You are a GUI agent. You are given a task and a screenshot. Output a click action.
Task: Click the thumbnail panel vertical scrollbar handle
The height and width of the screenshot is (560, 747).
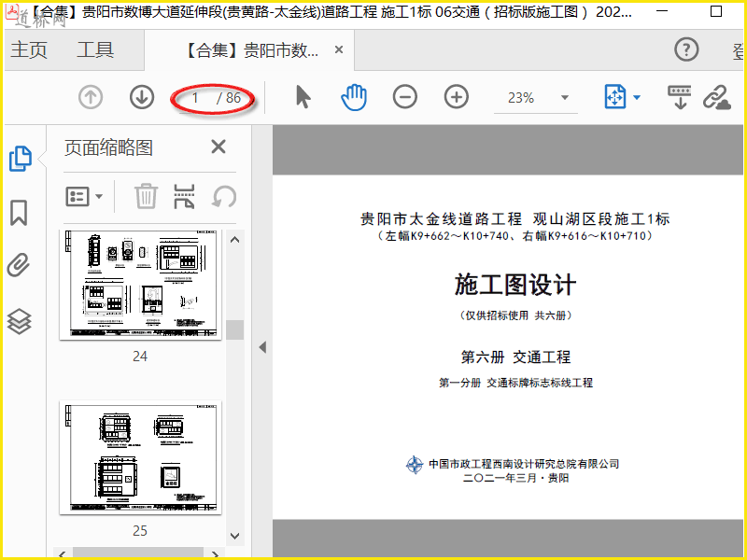(x=235, y=329)
